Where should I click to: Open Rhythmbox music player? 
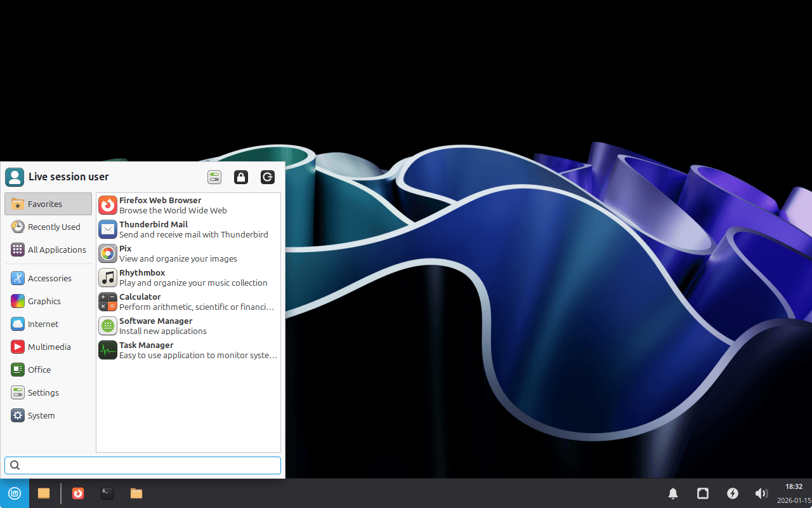(188, 277)
